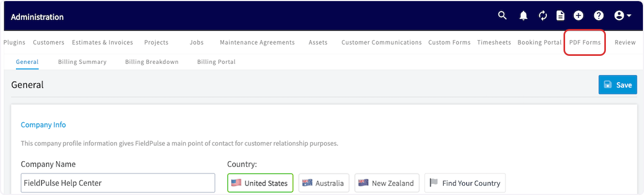
Task: Switch to the Jobs tab
Action: click(196, 42)
